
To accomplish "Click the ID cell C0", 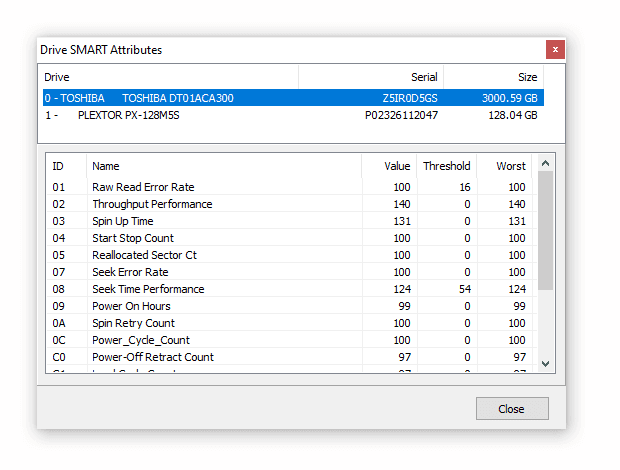I will [59, 357].
